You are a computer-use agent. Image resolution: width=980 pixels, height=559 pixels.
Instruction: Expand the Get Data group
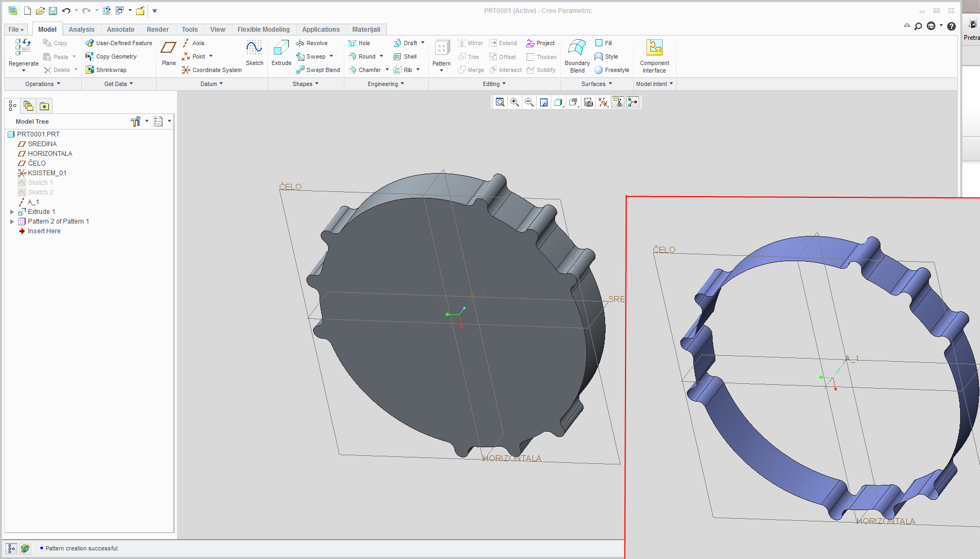pos(118,84)
